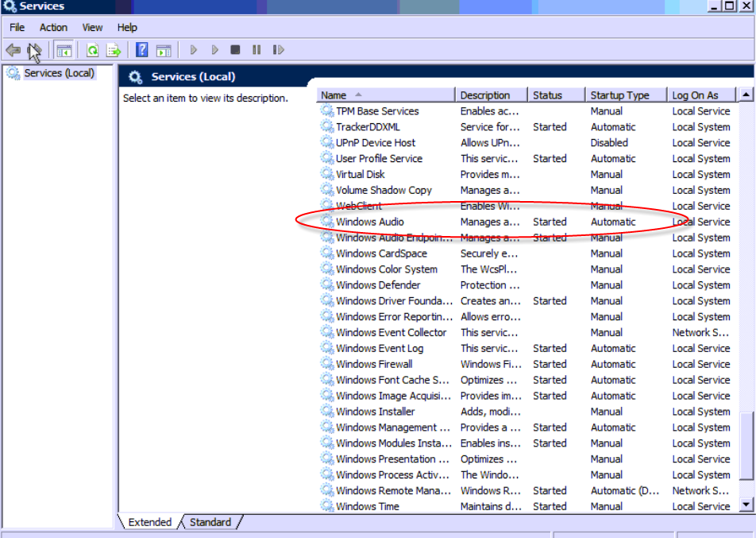Select the Windows Modules Installer service
The image size is (756, 538).
click(527, 443)
